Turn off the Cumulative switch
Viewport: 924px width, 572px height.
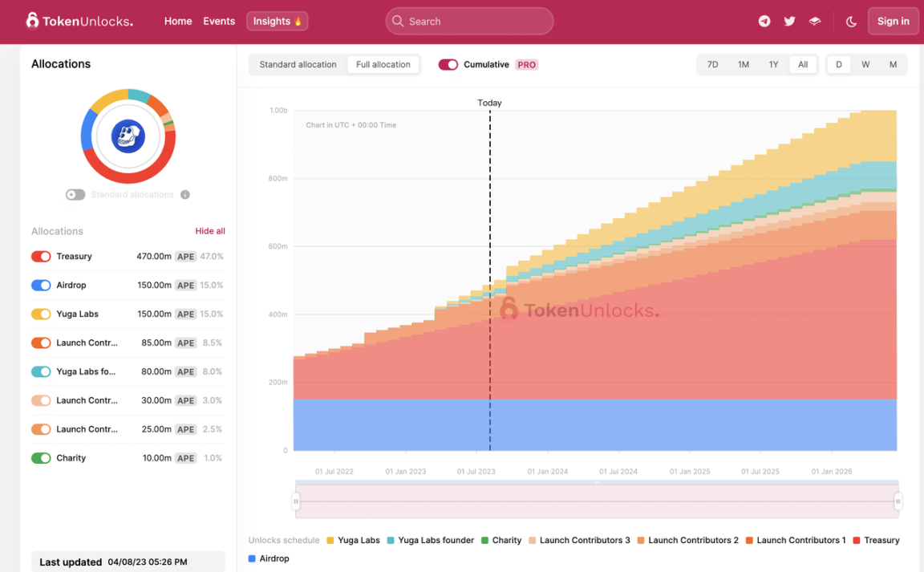pyautogui.click(x=448, y=65)
